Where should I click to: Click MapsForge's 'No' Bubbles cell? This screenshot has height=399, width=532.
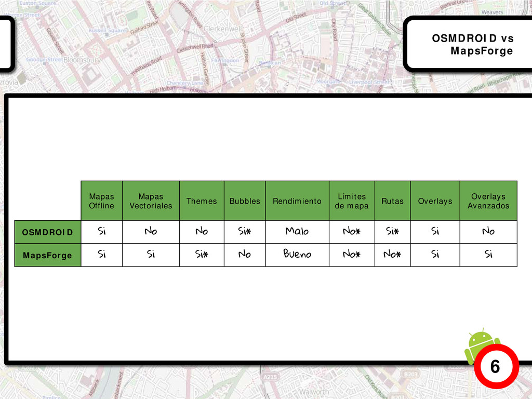click(x=245, y=255)
